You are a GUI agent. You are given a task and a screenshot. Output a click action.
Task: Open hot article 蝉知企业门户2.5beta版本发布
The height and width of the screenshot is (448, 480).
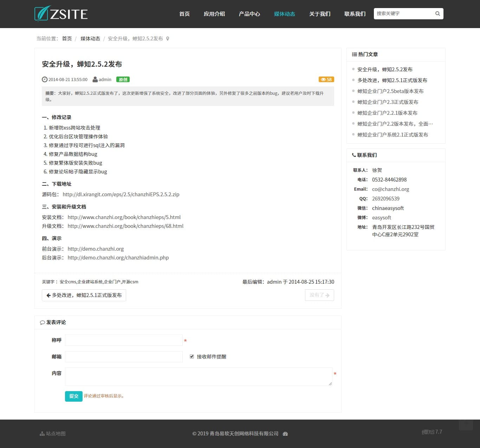click(x=390, y=91)
